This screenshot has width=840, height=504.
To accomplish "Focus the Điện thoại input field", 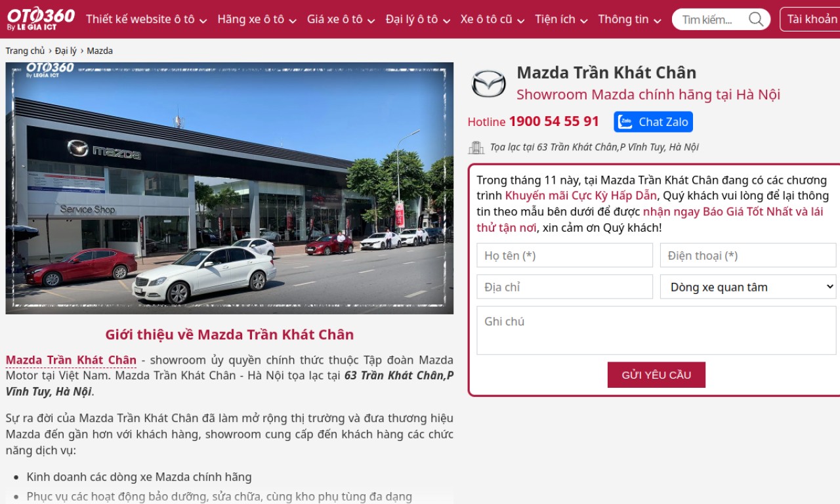I will pos(748,255).
